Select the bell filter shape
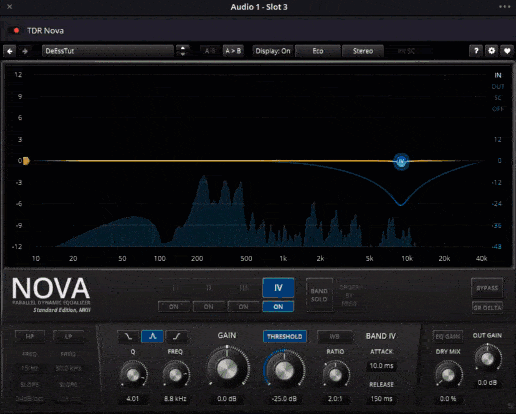Viewport: 516px width, 414px height. coord(152,336)
